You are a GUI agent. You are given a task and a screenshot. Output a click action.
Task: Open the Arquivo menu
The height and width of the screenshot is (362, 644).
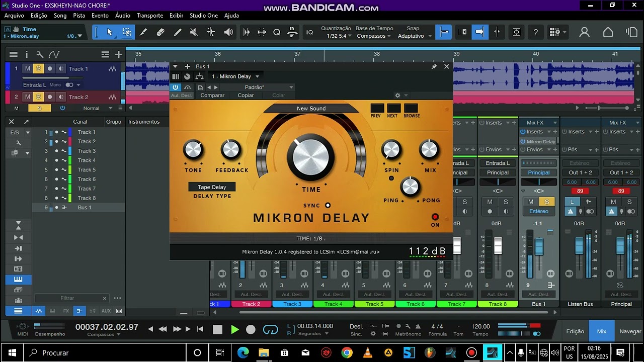(14, 16)
